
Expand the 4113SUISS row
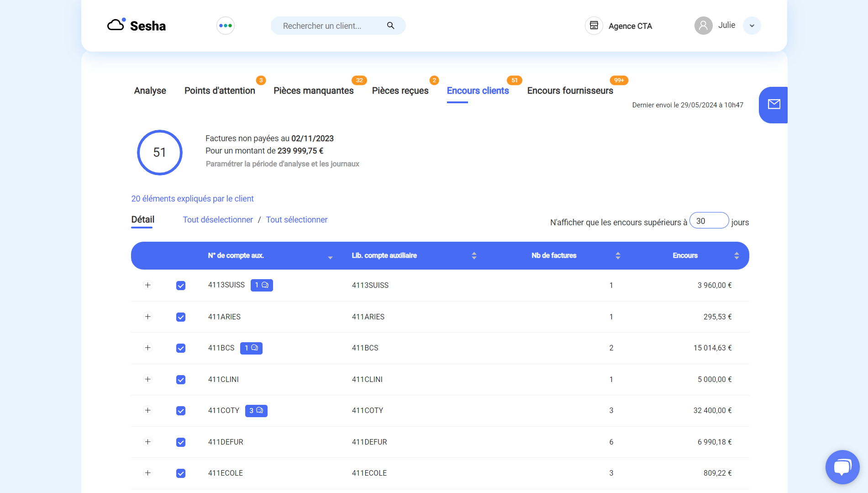click(147, 285)
